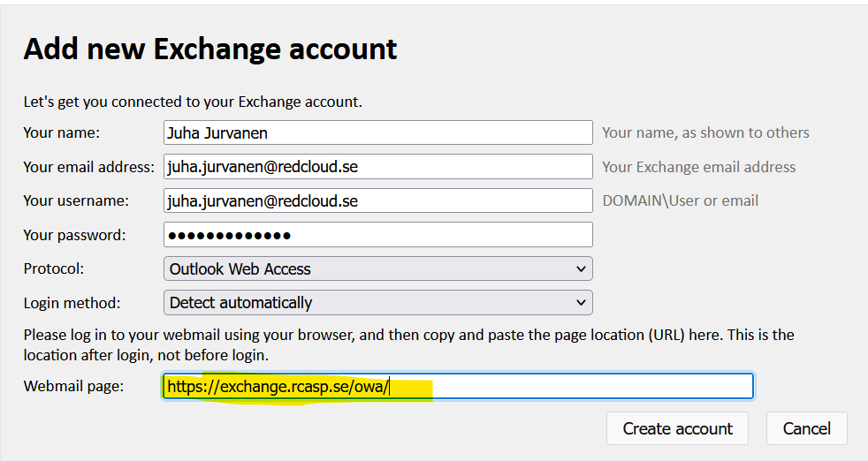Click into the username input field
Viewport: 868px width, 461px height.
pos(377,200)
